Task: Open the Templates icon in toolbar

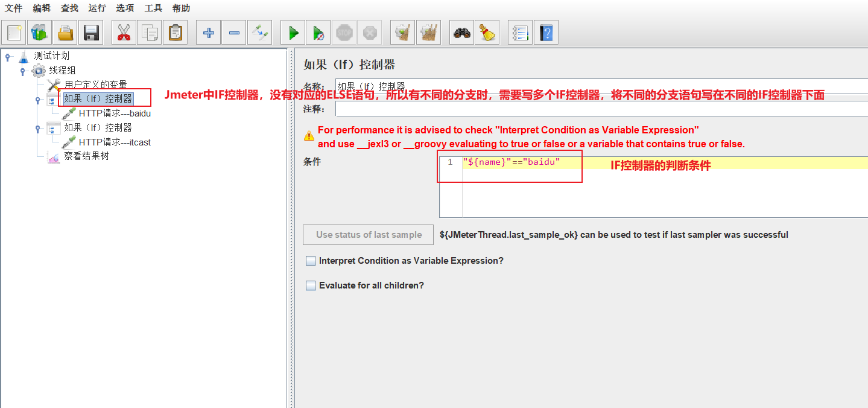Action: tap(40, 33)
